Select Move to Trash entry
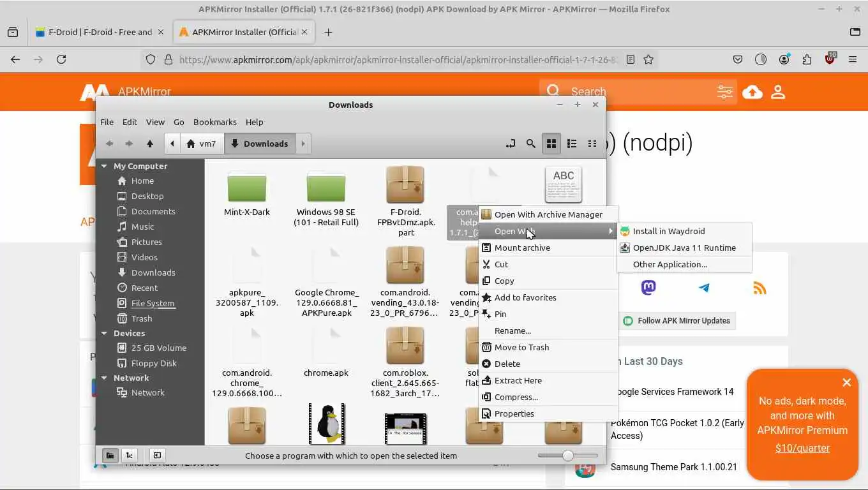The height and width of the screenshot is (490, 868). pyautogui.click(x=548, y=347)
